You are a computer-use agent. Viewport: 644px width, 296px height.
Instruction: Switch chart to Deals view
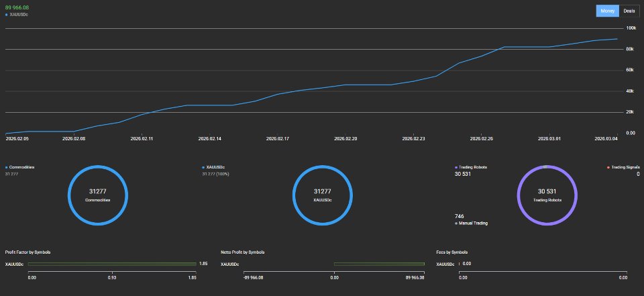click(629, 11)
